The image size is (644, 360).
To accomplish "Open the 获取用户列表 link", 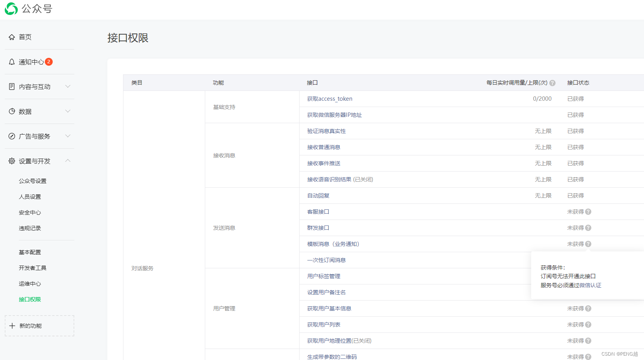I will [324, 325].
